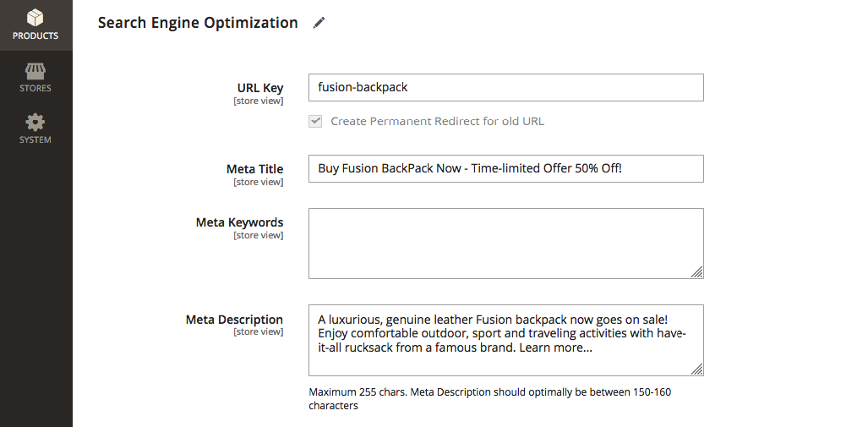Open the Products menu cube icon

(x=35, y=17)
